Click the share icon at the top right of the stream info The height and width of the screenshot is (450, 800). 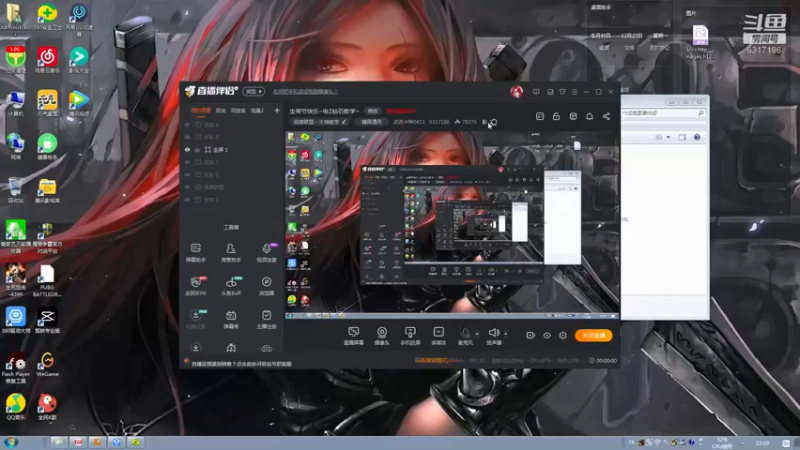click(606, 116)
